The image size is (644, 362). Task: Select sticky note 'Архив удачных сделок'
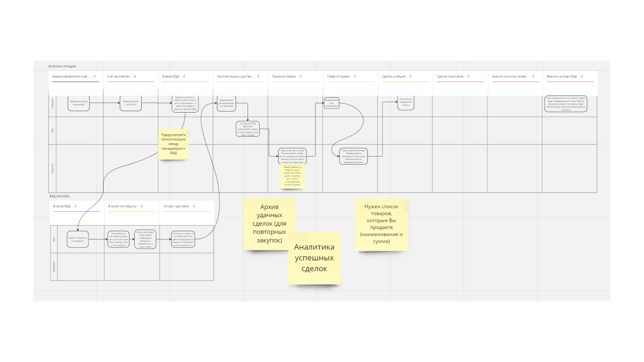(269, 224)
